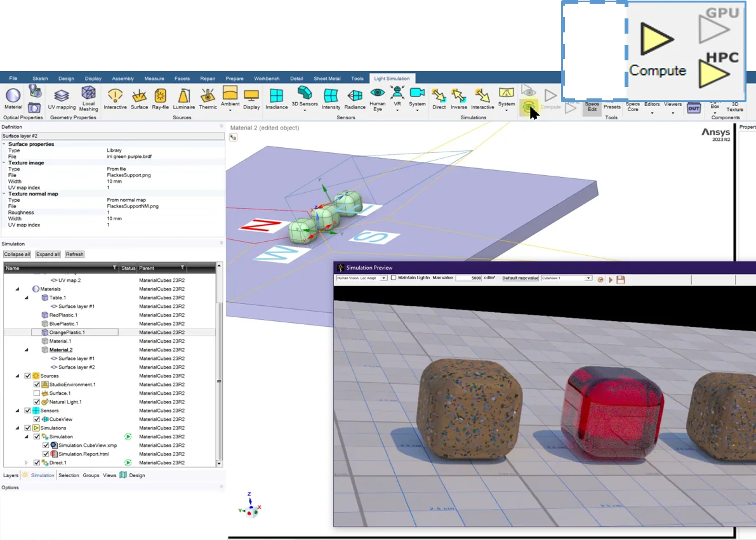Collapse Surface properties section
The width and height of the screenshot is (756, 540).
4,143
